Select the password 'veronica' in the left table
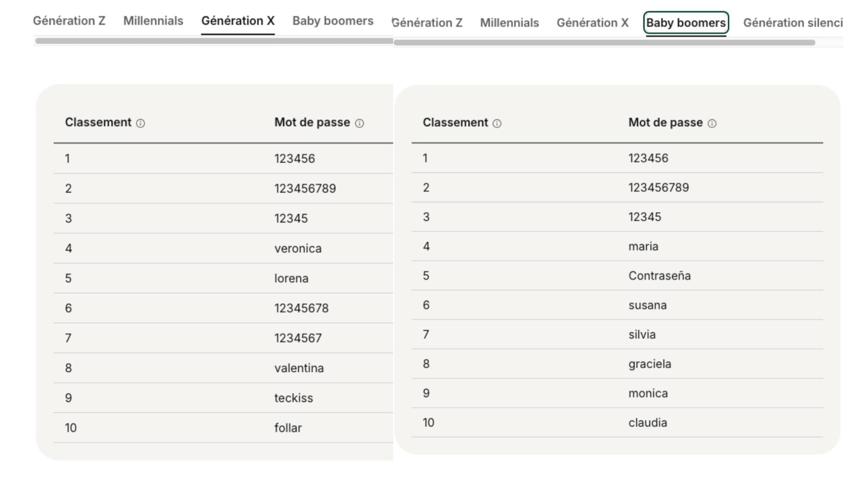 298,249
